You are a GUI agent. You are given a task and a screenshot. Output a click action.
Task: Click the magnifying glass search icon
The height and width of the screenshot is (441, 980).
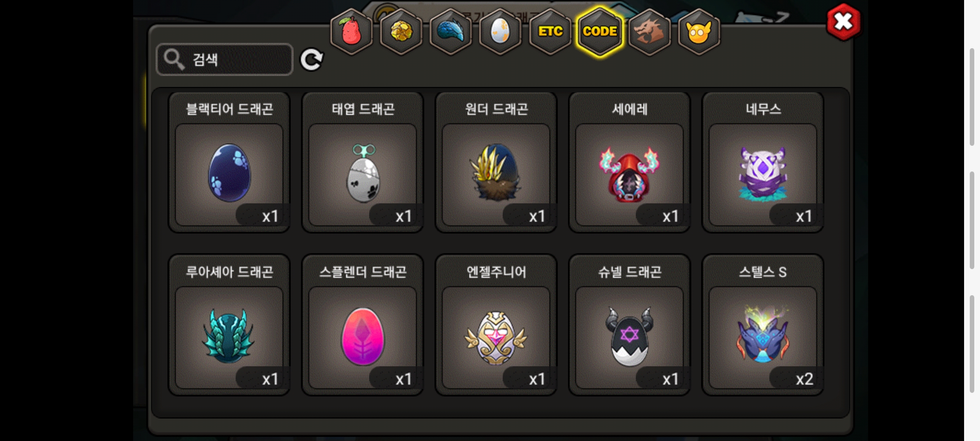coord(174,60)
